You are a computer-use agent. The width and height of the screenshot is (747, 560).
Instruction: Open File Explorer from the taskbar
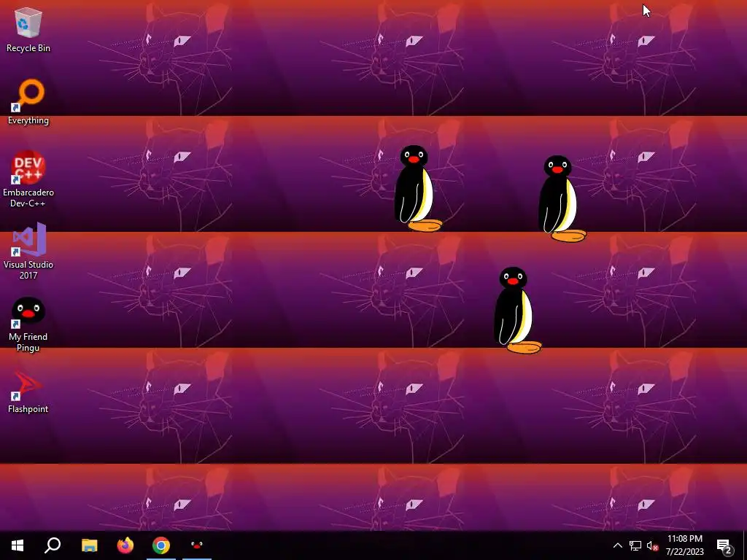pos(89,545)
